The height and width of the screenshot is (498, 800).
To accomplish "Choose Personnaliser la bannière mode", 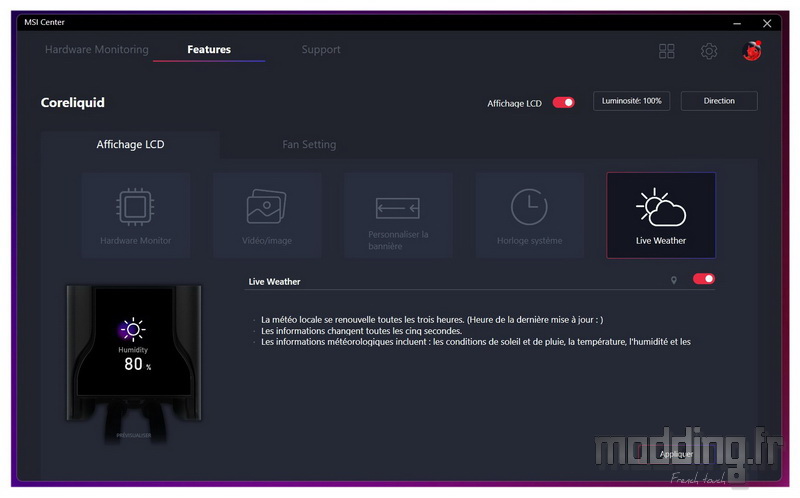I will coord(398,215).
